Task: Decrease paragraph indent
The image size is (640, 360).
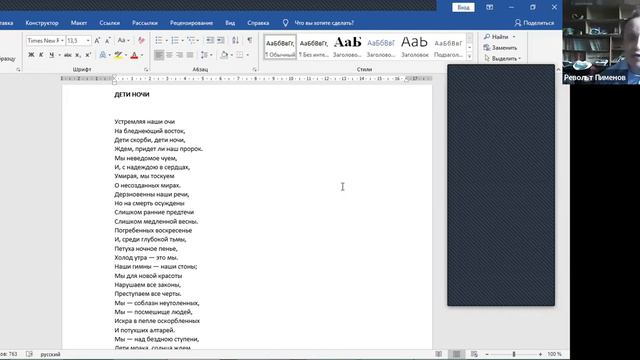Action: [210, 40]
